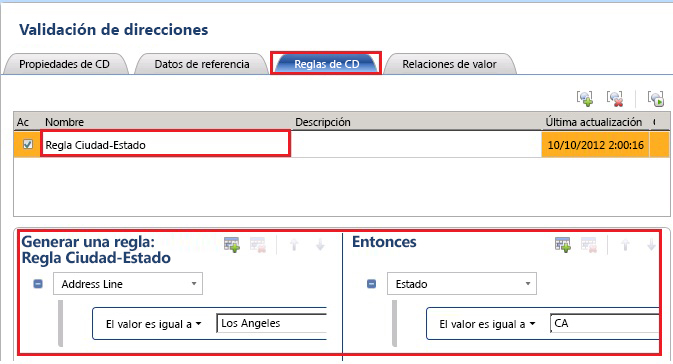
Task: Click the Nombre column header
Action: pyautogui.click(x=167, y=122)
